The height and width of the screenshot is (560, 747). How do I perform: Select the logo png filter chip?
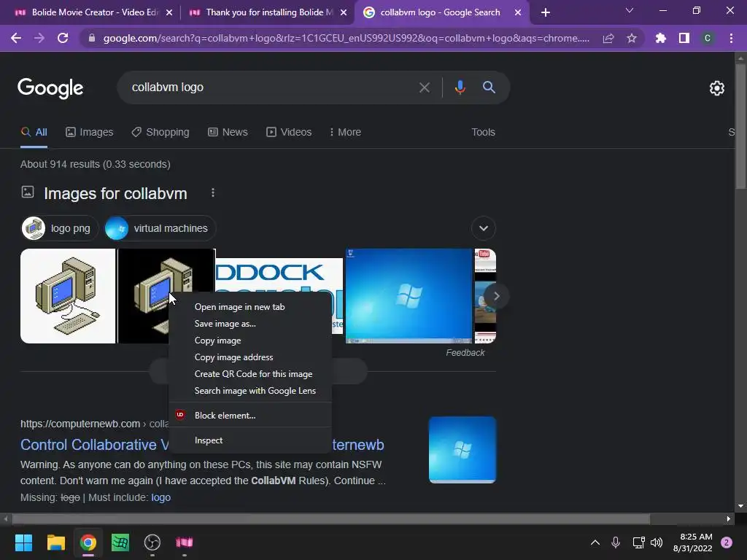(x=60, y=228)
